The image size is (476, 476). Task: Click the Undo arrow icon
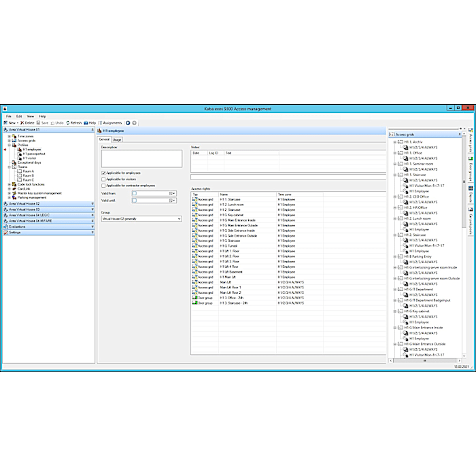(x=52, y=123)
